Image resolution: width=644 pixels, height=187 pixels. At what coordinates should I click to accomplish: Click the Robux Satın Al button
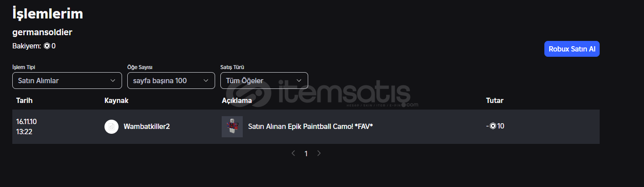572,49
